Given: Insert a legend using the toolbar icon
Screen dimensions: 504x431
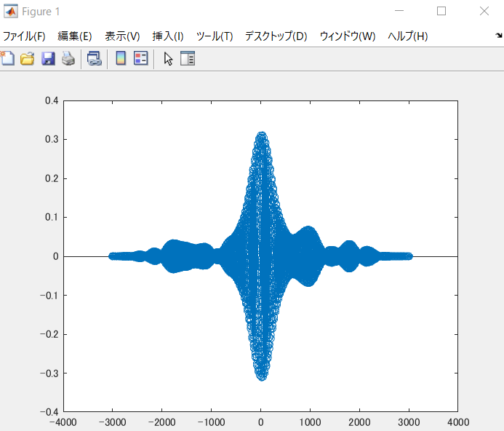Looking at the screenshot, I should (141, 58).
